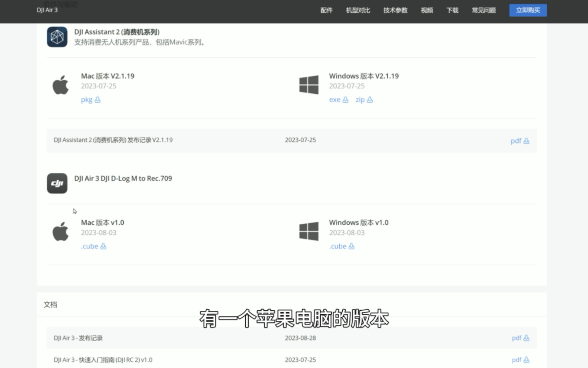Image resolution: width=588 pixels, height=368 pixels.
Task: Download the Mac pkg installer
Action: click(x=91, y=100)
